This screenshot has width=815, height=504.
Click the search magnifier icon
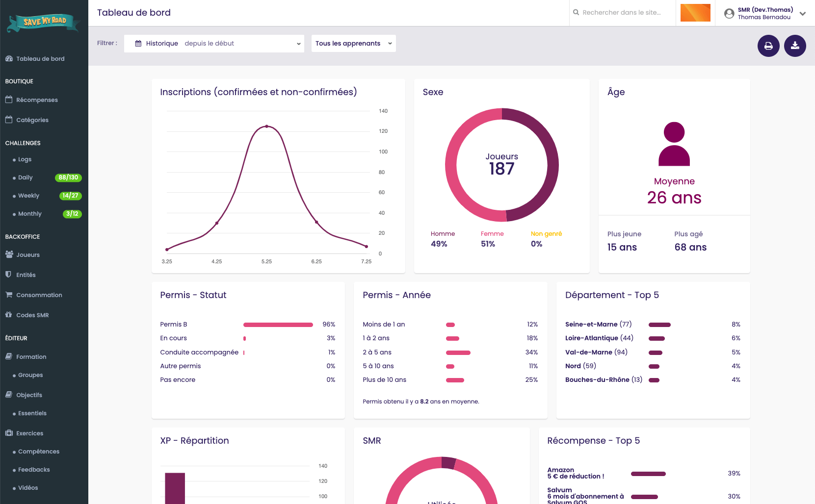[x=576, y=12]
